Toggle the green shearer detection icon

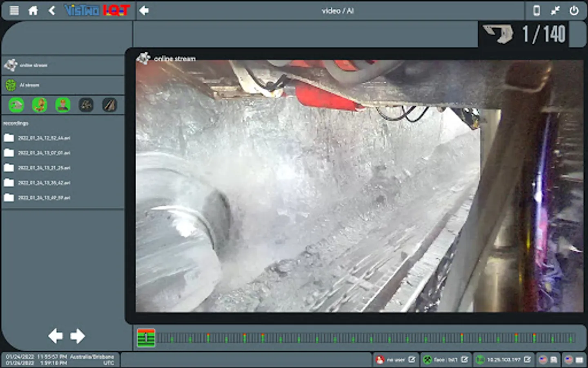point(16,105)
